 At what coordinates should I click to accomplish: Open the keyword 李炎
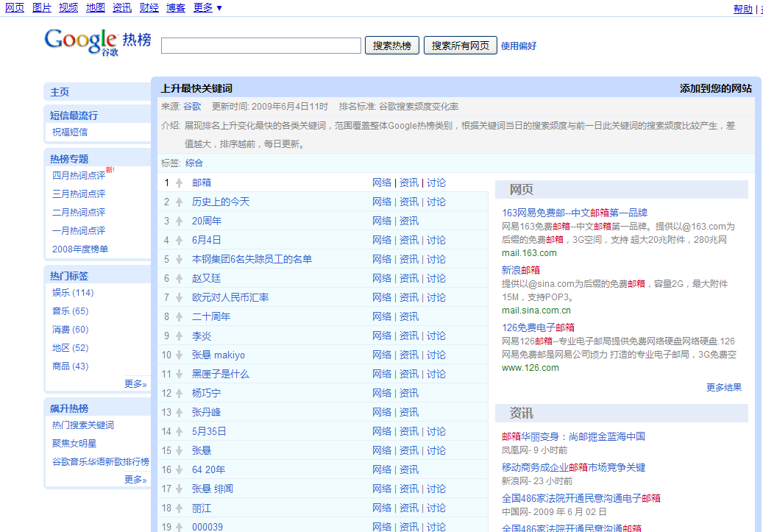pyautogui.click(x=202, y=336)
